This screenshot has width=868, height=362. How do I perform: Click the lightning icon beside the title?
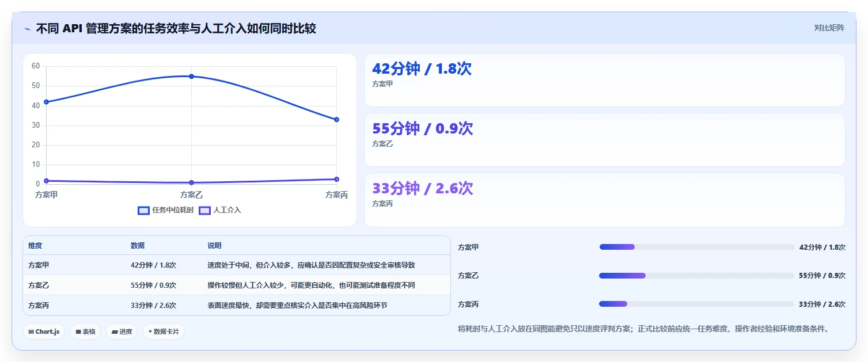click(x=27, y=29)
